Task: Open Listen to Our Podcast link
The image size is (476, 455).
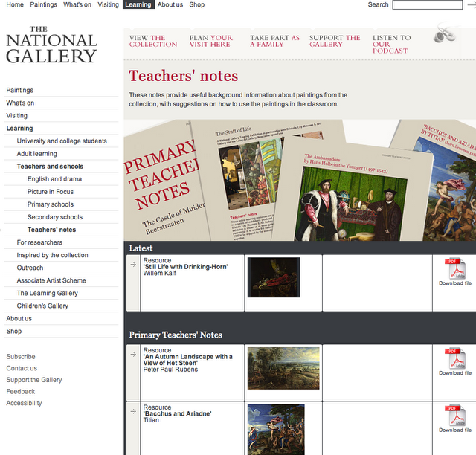Action: pos(392,45)
